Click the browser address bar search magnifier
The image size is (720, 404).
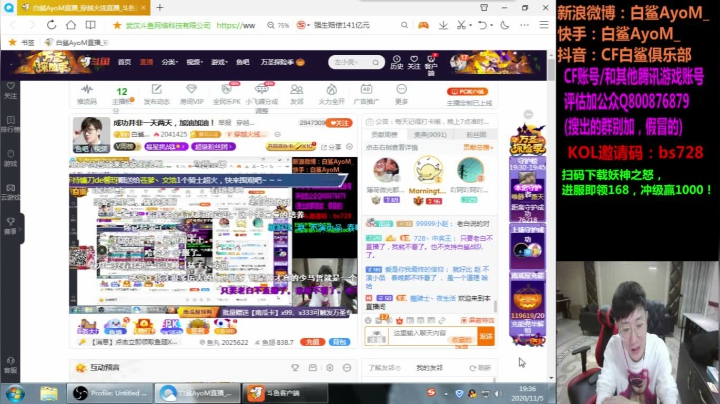404,25
